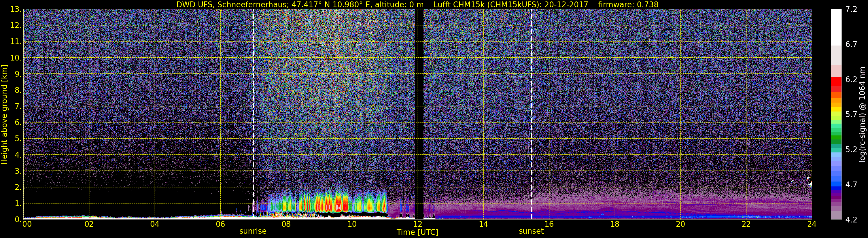Click the "Time [UTC]" axis label
The width and height of the screenshot is (868, 238).
point(417,232)
